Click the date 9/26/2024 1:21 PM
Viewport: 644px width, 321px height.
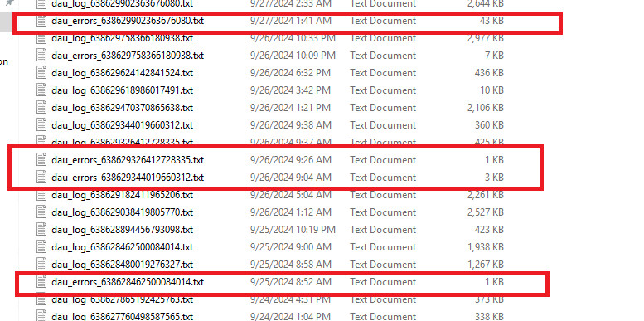[x=291, y=108]
